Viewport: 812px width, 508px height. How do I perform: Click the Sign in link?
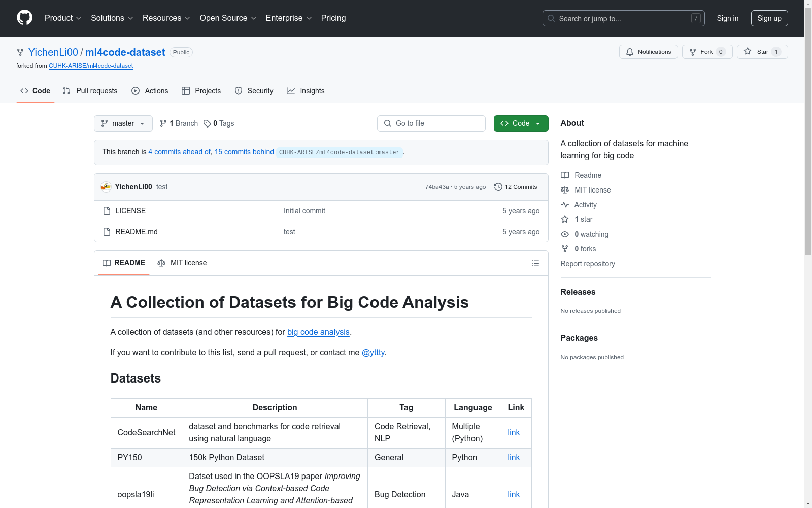tap(728, 18)
